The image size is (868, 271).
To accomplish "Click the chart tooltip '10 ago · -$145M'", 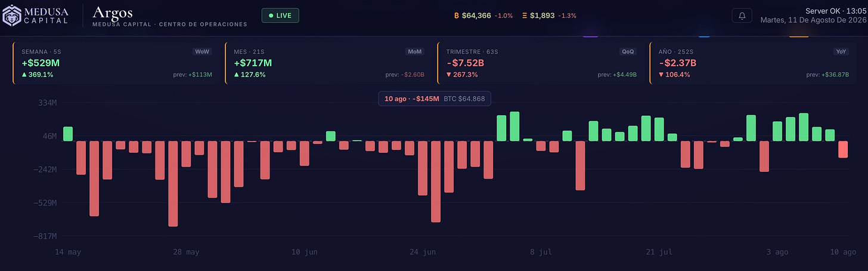I will 411,98.
